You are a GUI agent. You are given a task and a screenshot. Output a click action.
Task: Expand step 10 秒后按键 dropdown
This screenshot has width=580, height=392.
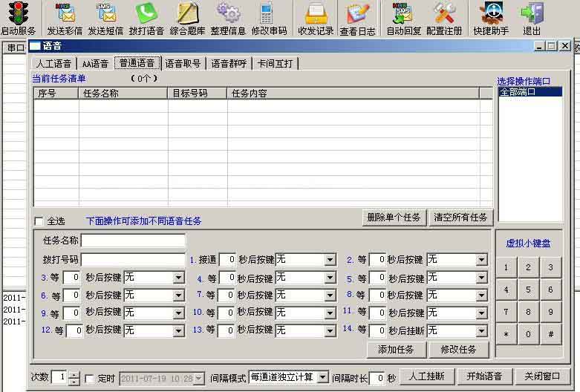pos(330,313)
